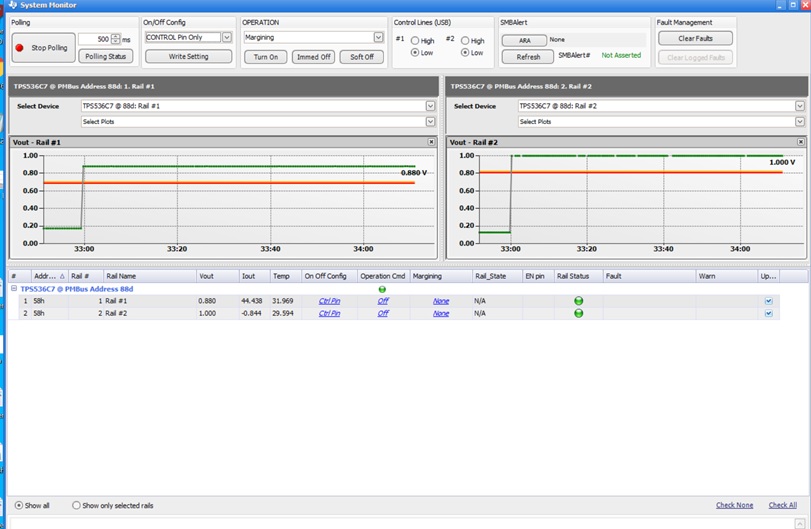
Task: Close the Vout Rail #1 plot panel
Action: [431, 142]
